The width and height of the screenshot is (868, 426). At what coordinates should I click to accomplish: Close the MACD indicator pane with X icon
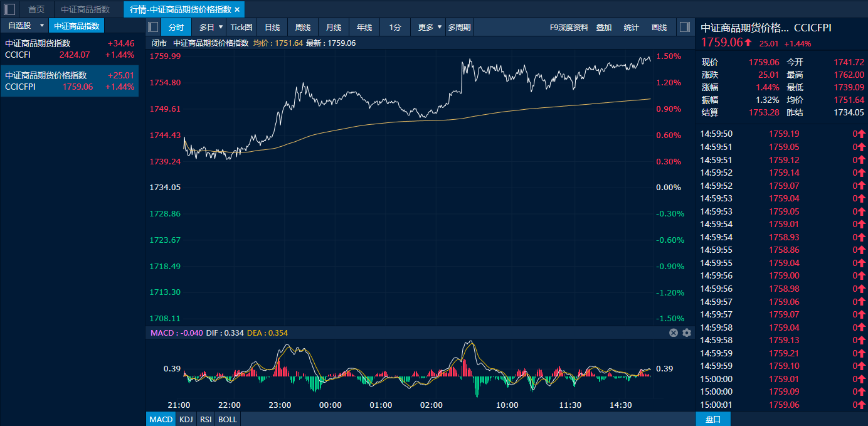pos(674,333)
